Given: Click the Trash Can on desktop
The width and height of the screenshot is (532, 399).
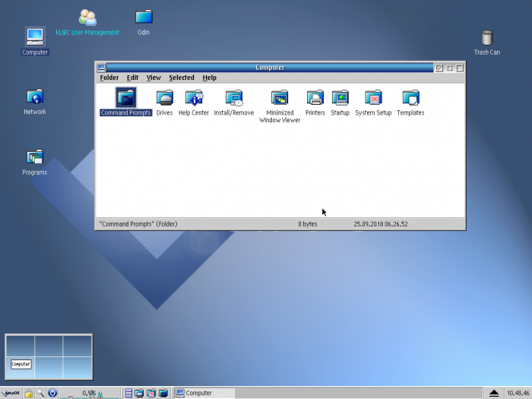Looking at the screenshot, I should point(487,38).
